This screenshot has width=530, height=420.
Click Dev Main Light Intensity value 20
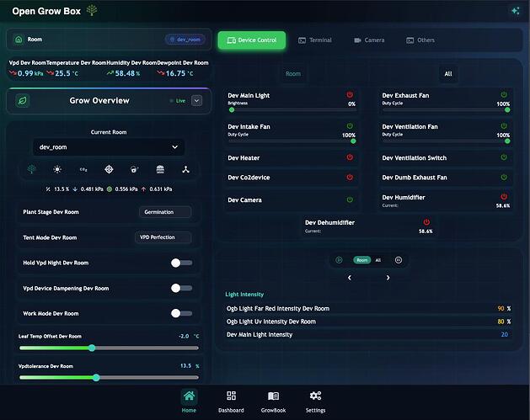click(x=505, y=335)
